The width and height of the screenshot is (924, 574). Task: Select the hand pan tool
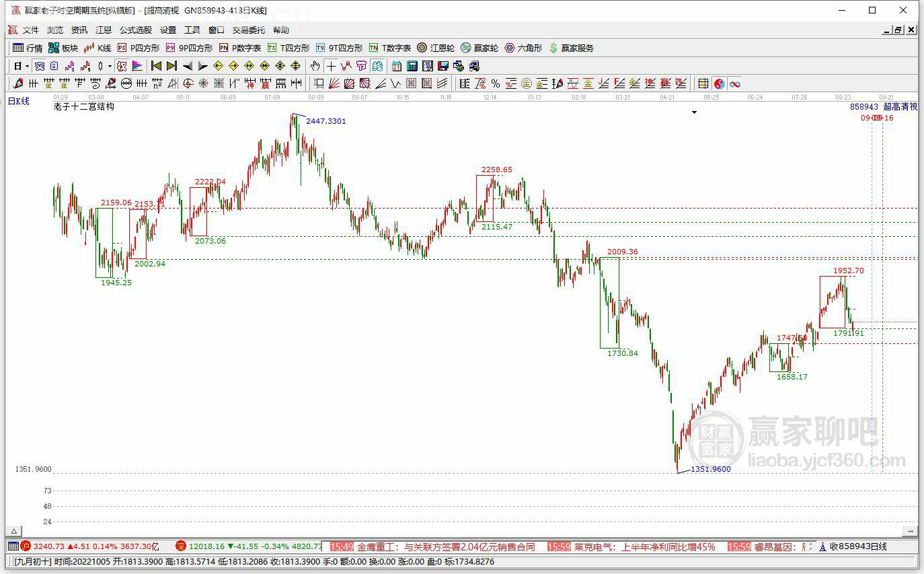(x=315, y=66)
